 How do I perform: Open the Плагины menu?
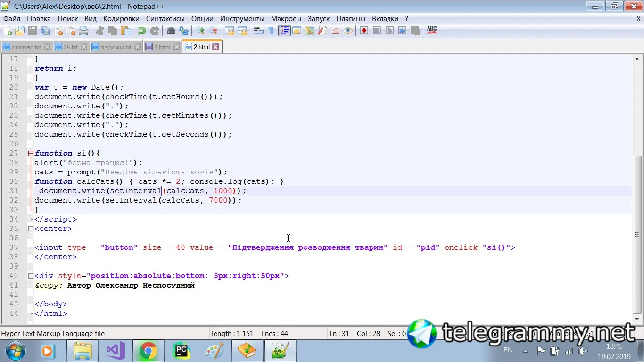(x=351, y=19)
